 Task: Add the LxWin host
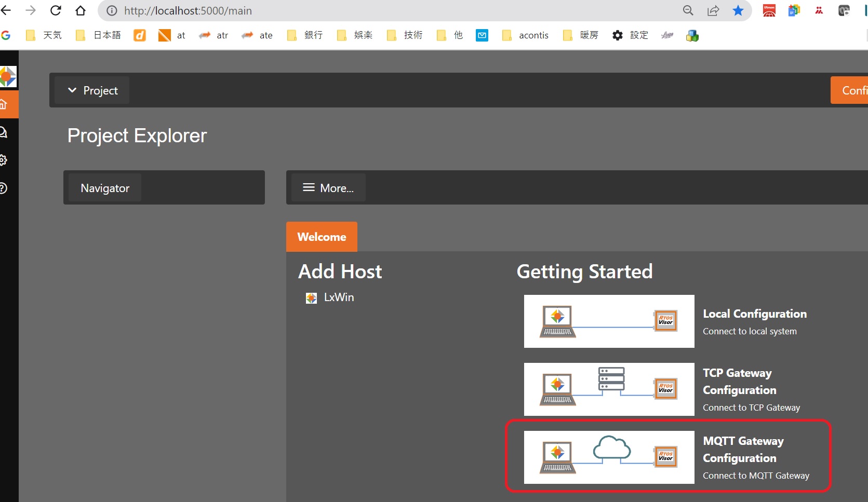point(338,297)
